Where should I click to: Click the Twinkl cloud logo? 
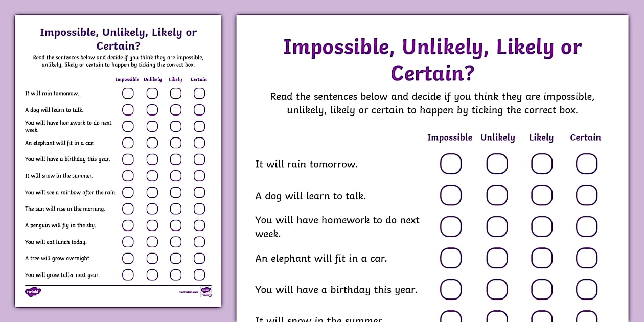pos(33,292)
